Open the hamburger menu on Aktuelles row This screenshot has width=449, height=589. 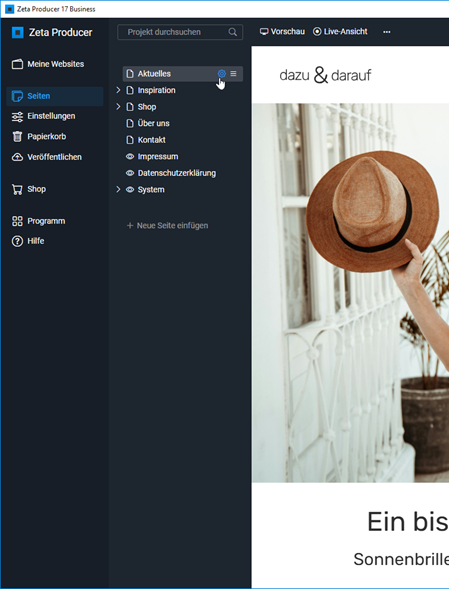click(x=233, y=74)
